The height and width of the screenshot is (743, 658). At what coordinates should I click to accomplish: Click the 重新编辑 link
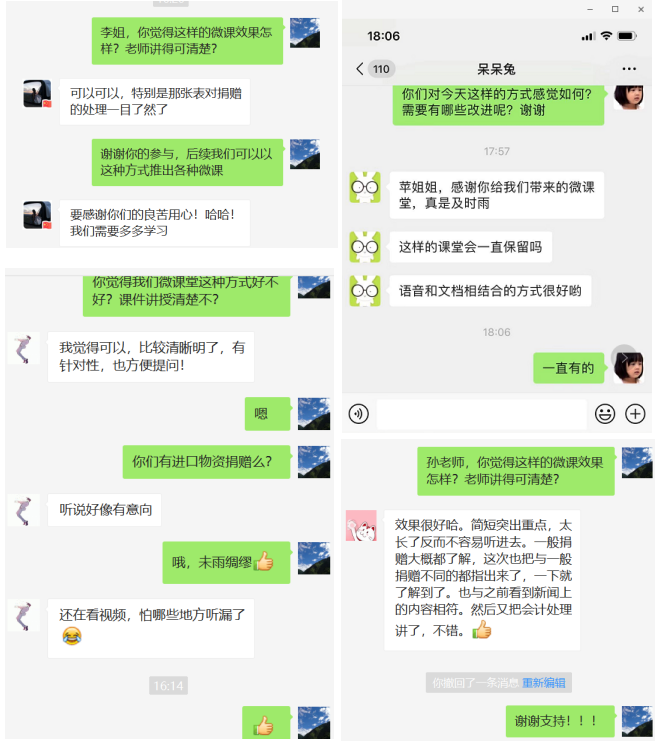pos(544,683)
